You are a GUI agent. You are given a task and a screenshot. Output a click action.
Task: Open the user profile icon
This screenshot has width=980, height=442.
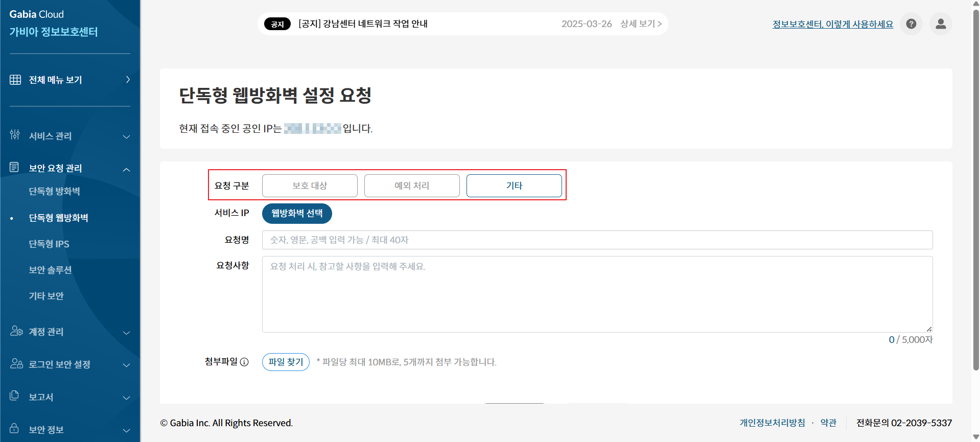click(941, 24)
